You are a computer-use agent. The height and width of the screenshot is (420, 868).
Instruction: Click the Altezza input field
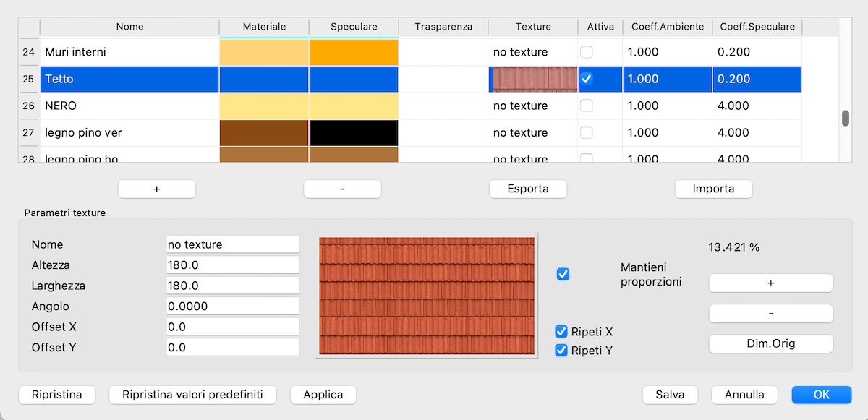pyautogui.click(x=232, y=265)
